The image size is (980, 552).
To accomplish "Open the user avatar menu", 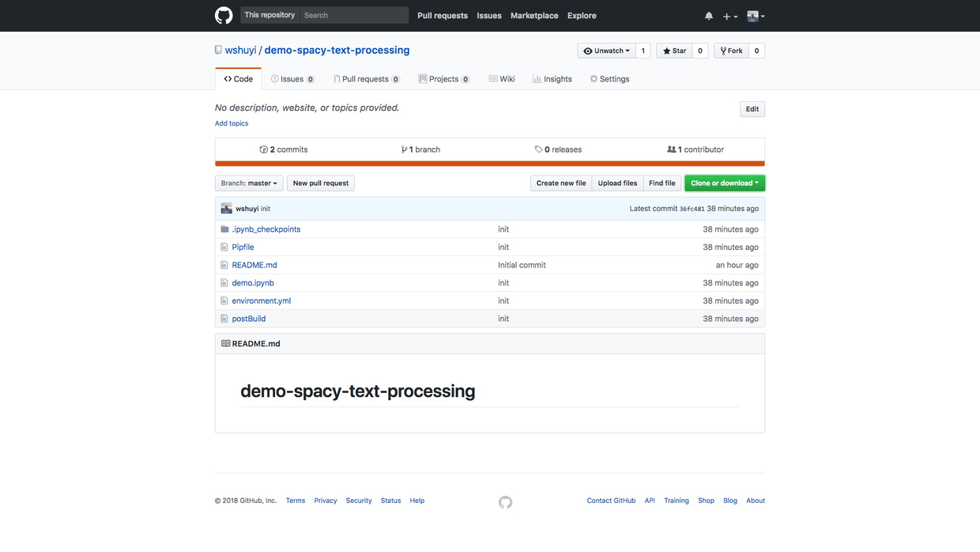I will click(x=756, y=16).
